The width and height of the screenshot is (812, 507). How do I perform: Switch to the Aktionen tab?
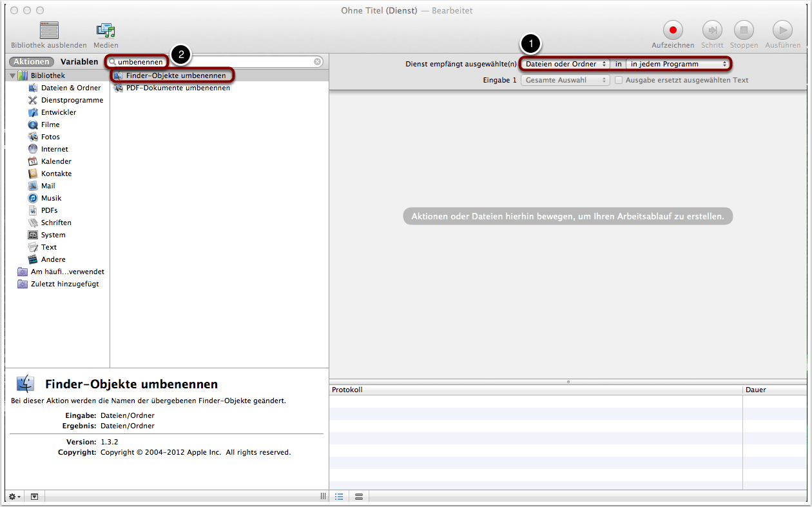pos(32,62)
